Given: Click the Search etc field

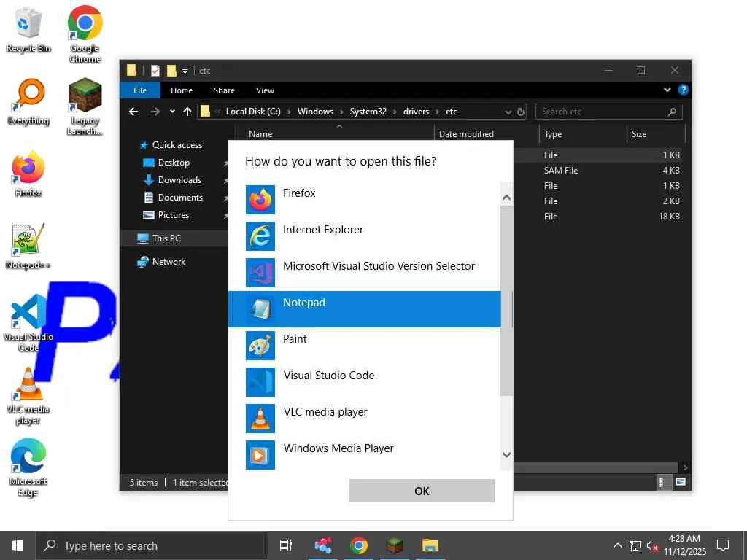Looking at the screenshot, I should click(609, 112).
